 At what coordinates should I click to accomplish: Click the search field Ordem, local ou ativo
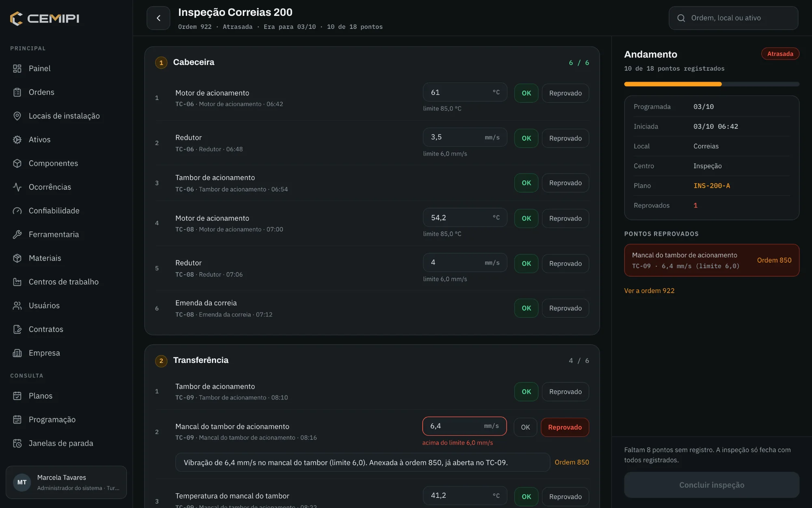point(733,18)
